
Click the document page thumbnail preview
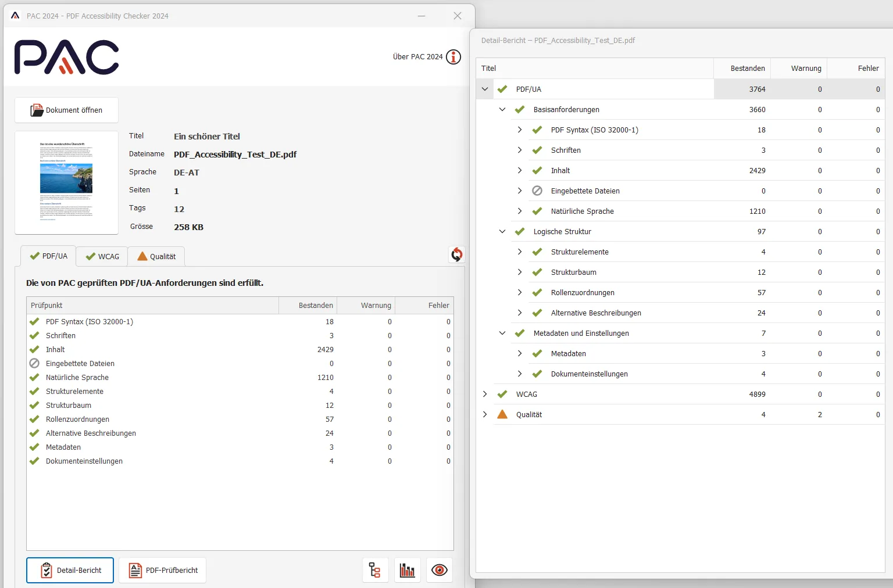[66, 182]
